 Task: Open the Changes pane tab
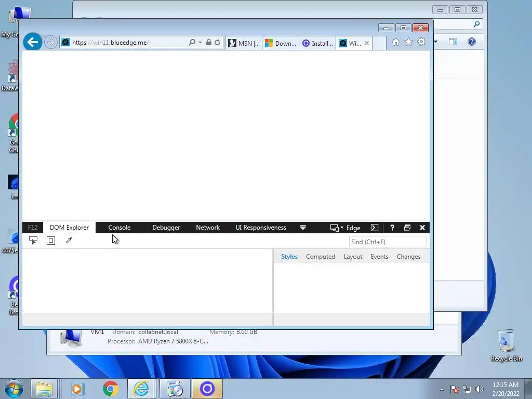[x=409, y=257]
